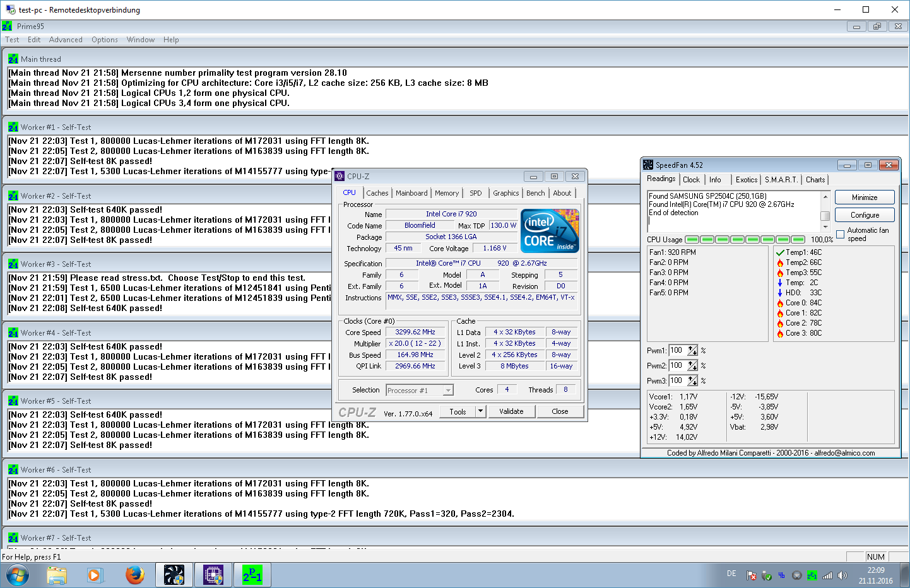Select the Clock tab in SpeedFan
This screenshot has height=588, width=910.
(691, 180)
